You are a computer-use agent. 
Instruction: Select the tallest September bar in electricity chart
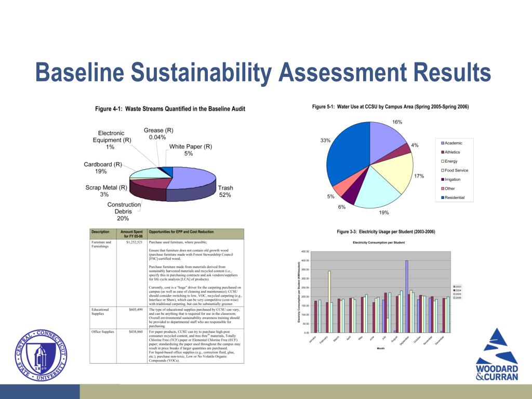tap(406, 297)
